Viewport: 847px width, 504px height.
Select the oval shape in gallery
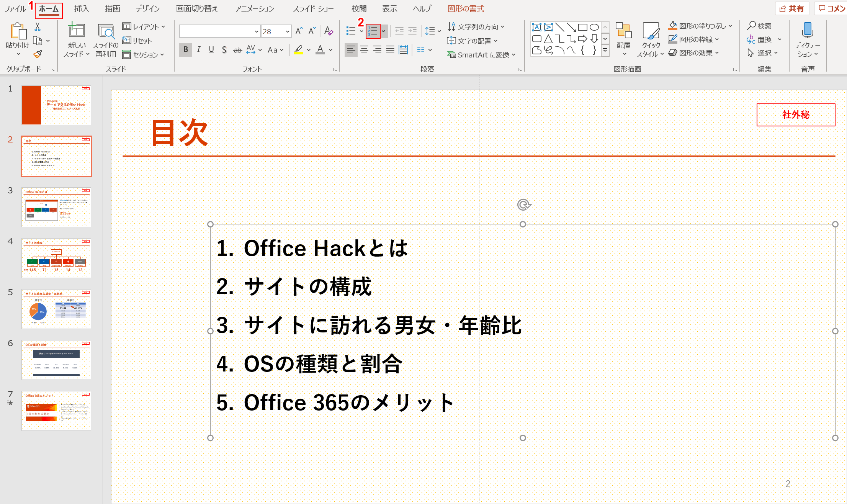pyautogui.click(x=594, y=27)
